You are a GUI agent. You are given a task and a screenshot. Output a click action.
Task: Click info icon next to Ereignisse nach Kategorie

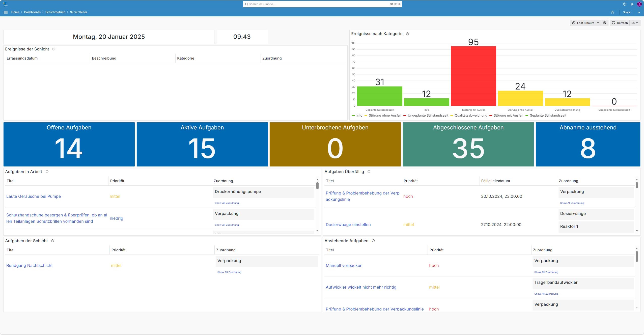(407, 34)
